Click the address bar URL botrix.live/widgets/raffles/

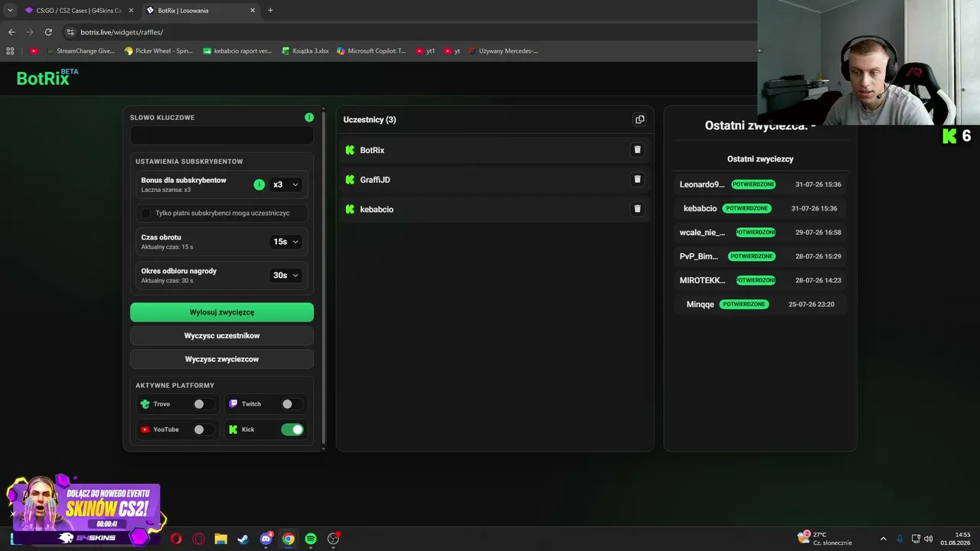click(122, 32)
